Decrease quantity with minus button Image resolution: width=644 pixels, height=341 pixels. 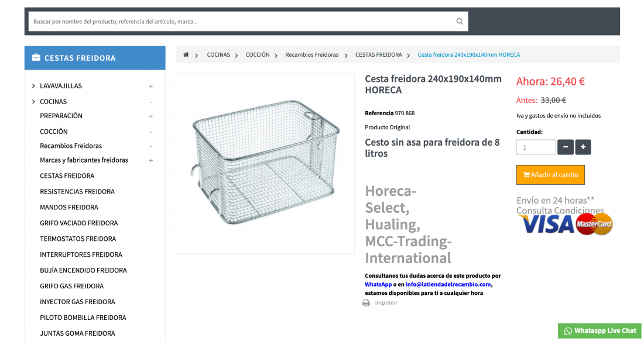tap(565, 147)
